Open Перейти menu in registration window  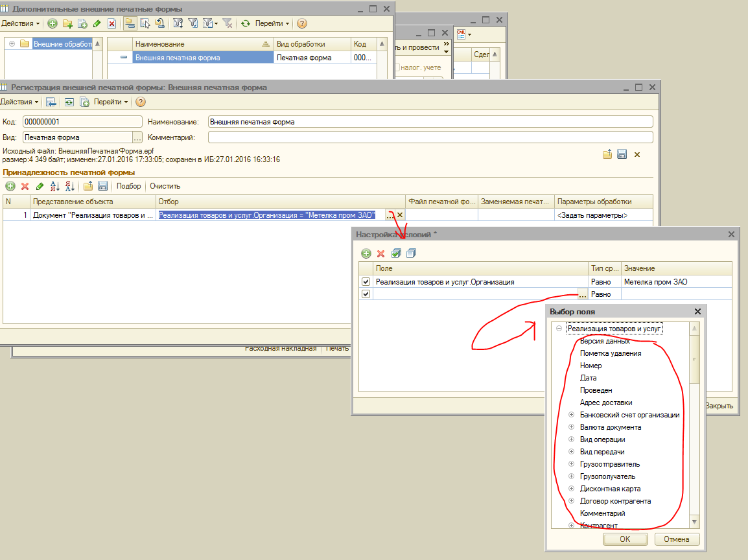[x=111, y=102]
